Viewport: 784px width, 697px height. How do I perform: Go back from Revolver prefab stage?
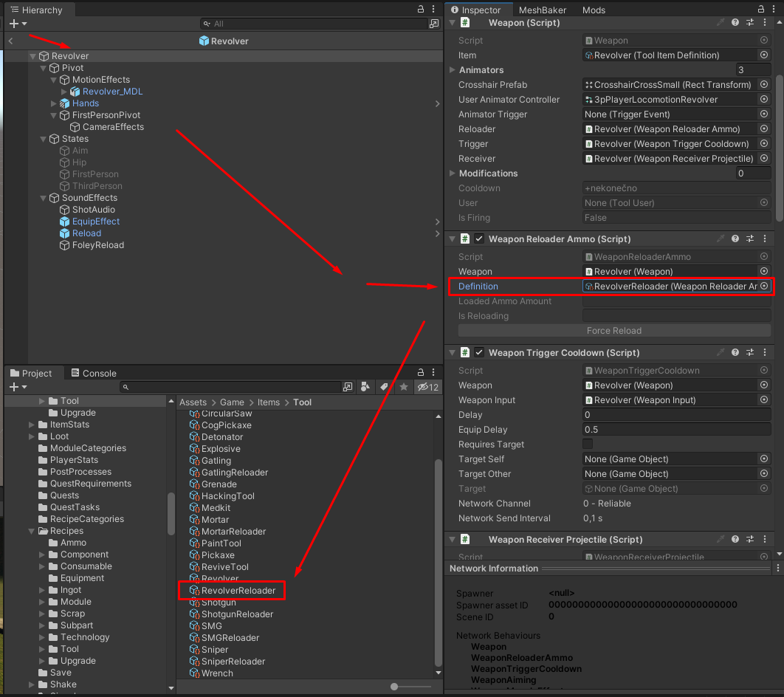(x=10, y=41)
